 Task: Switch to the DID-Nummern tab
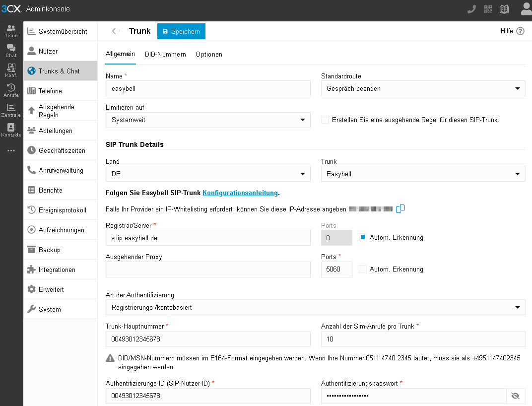(x=165, y=55)
